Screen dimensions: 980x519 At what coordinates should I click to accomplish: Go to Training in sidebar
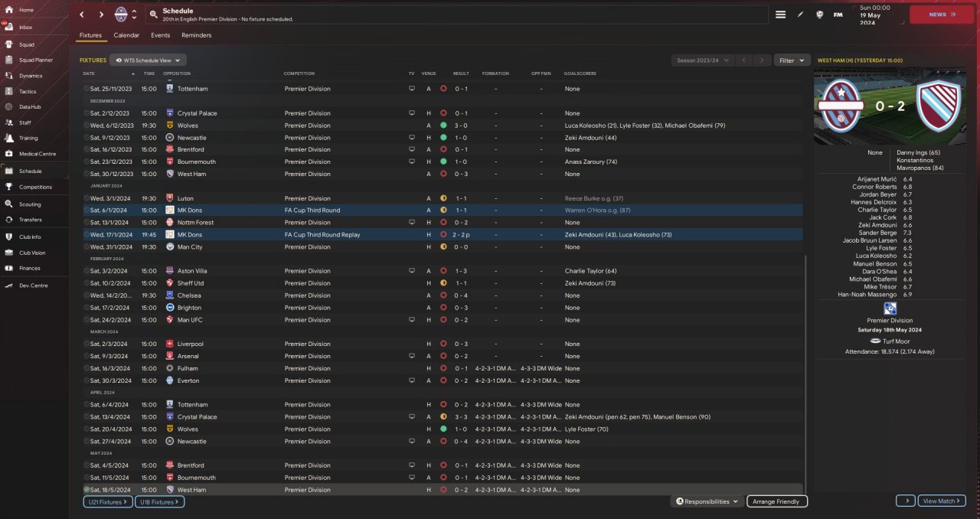coord(28,139)
